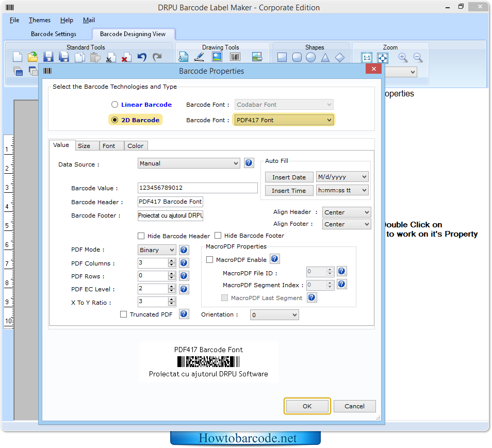Screen dimensions: 492x448
Task: Expand the PDF417 Font barcode font dropdown
Action: [284, 120]
